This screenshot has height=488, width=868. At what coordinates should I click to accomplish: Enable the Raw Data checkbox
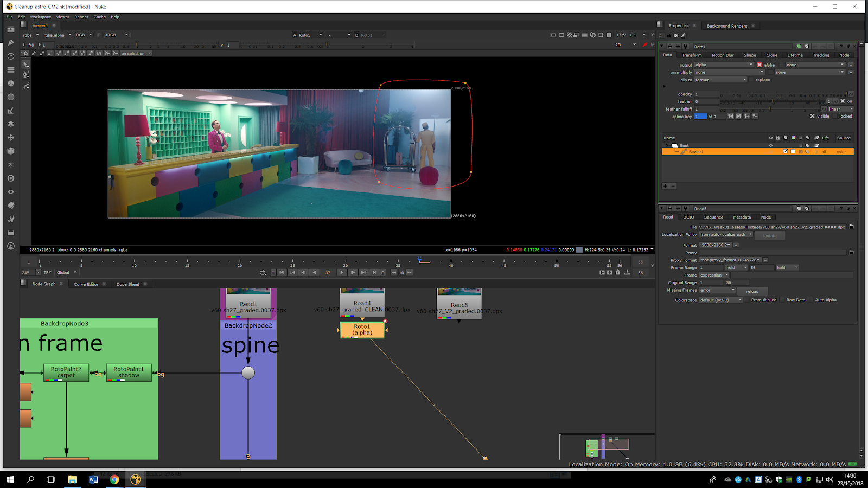click(782, 300)
